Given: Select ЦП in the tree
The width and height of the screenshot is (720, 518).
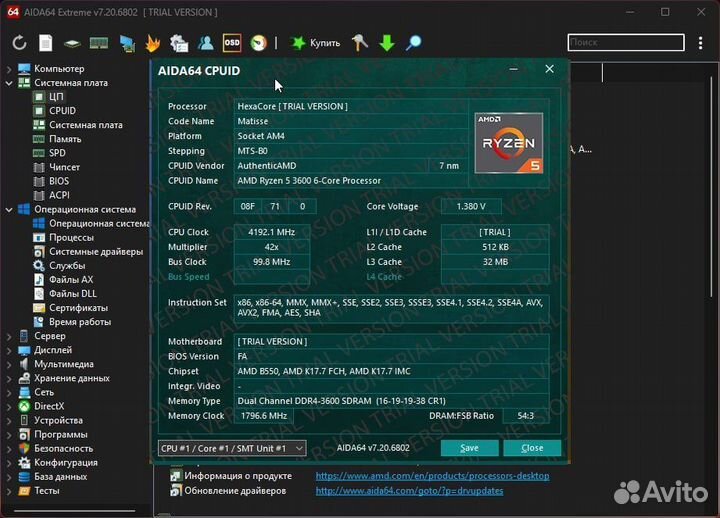Looking at the screenshot, I should (56, 96).
